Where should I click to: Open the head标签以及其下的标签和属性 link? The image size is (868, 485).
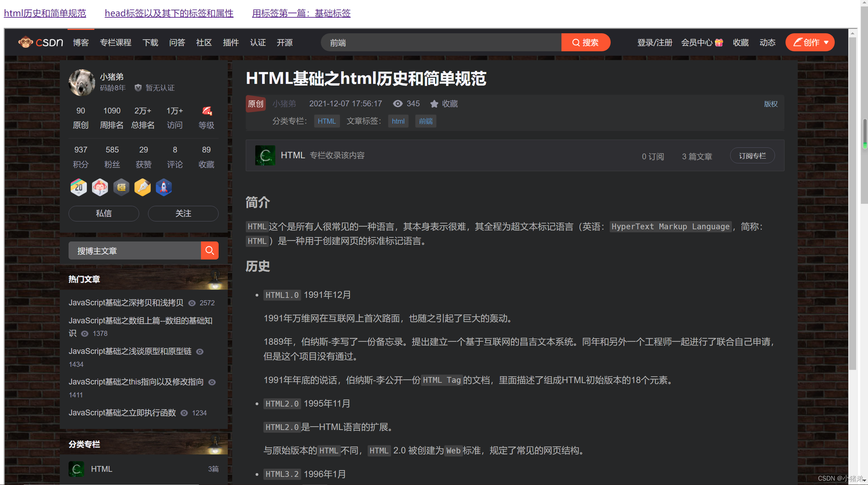click(x=169, y=13)
